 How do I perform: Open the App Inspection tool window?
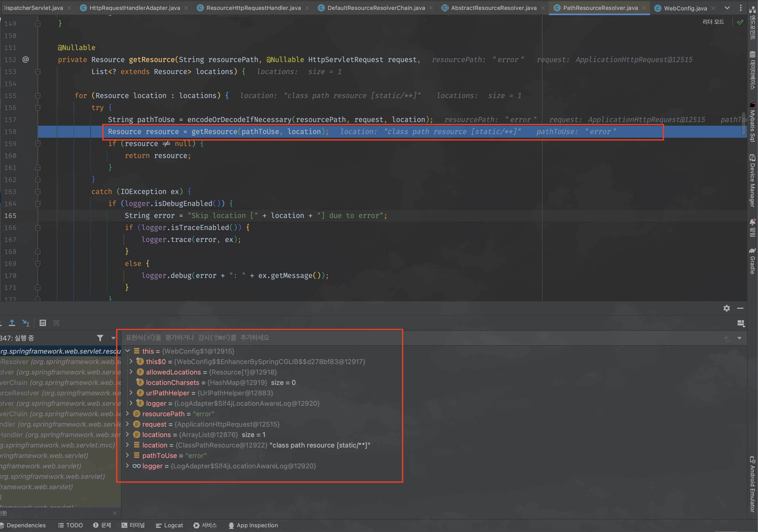tap(253, 525)
